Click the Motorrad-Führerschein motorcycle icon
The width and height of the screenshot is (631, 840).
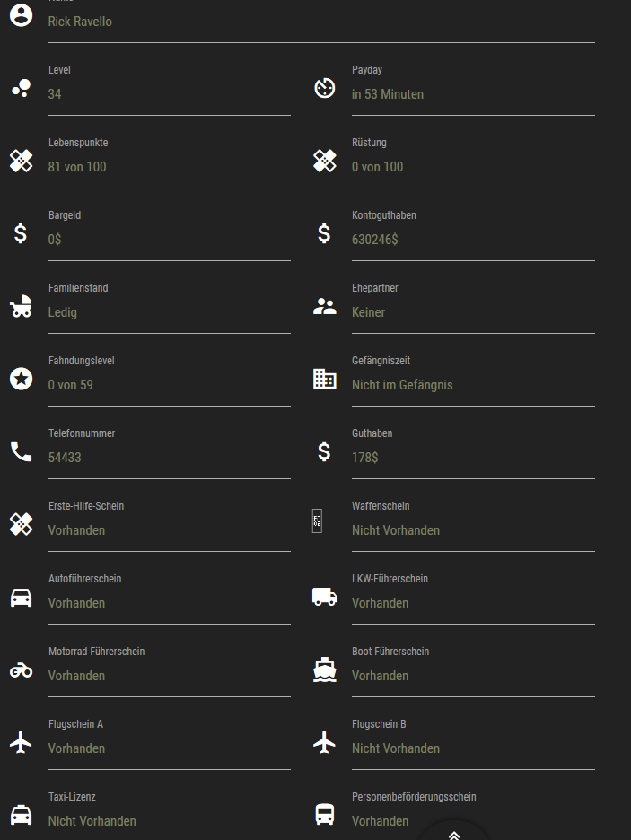pos(21,669)
